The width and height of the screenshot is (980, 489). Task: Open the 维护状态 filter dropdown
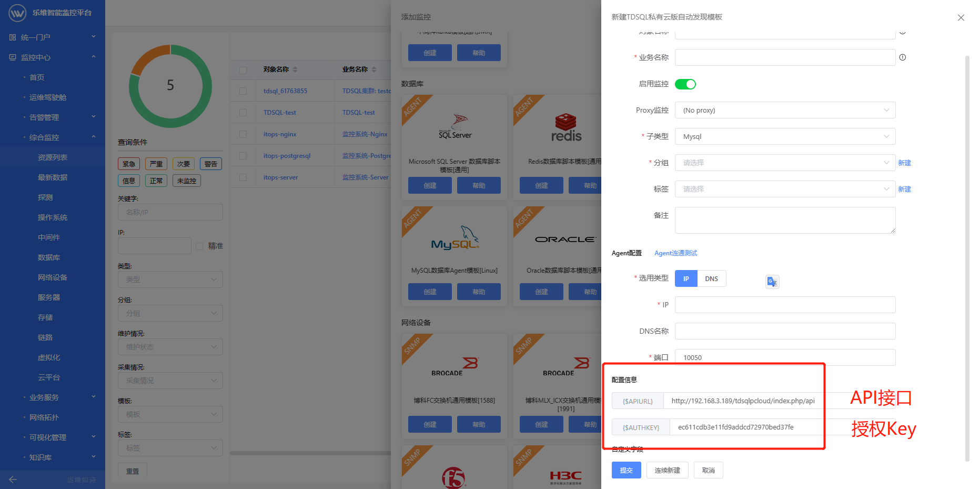(170, 347)
